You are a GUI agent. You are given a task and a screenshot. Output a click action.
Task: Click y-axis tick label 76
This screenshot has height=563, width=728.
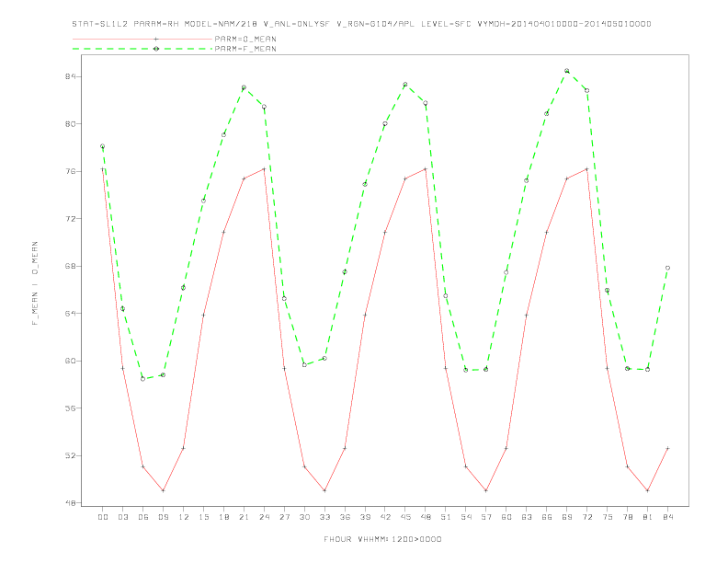[70, 171]
